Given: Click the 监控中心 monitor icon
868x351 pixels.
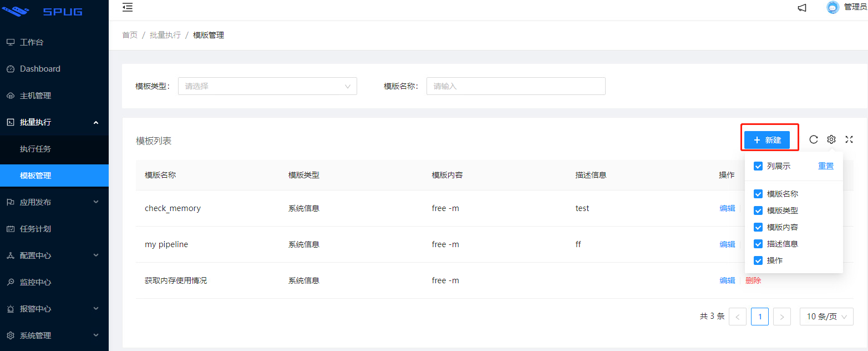Looking at the screenshot, I should click(x=11, y=282).
